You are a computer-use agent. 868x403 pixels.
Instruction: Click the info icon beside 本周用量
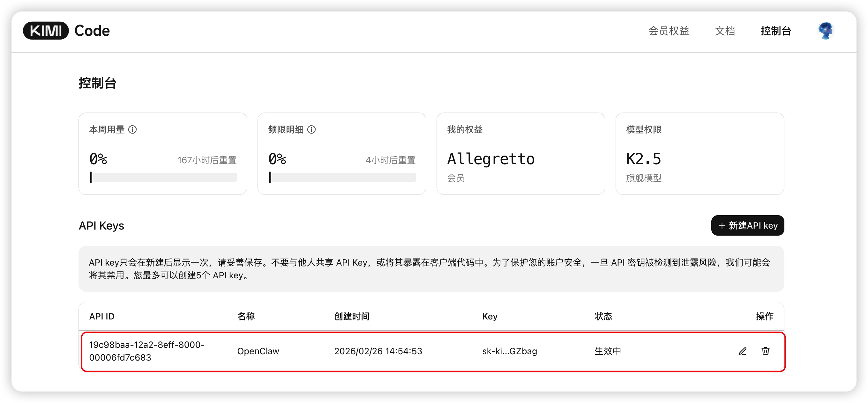click(x=132, y=130)
